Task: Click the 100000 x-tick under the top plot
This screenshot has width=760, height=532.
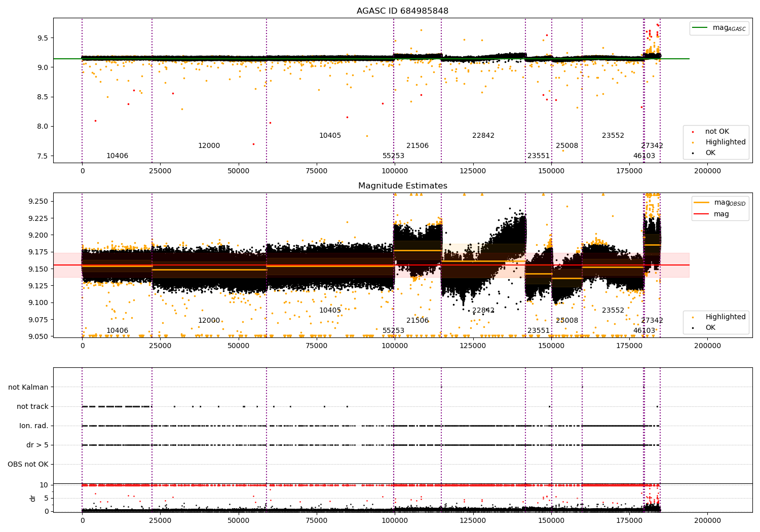Action: (x=395, y=171)
